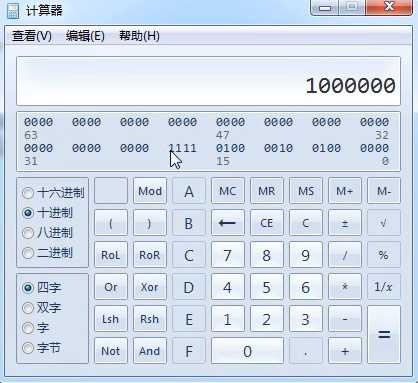Click hex digit E key
418x383 pixels.
point(189,319)
